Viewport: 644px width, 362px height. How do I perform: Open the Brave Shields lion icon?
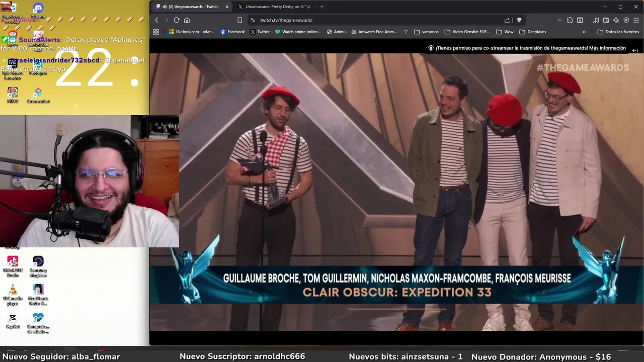click(519, 20)
